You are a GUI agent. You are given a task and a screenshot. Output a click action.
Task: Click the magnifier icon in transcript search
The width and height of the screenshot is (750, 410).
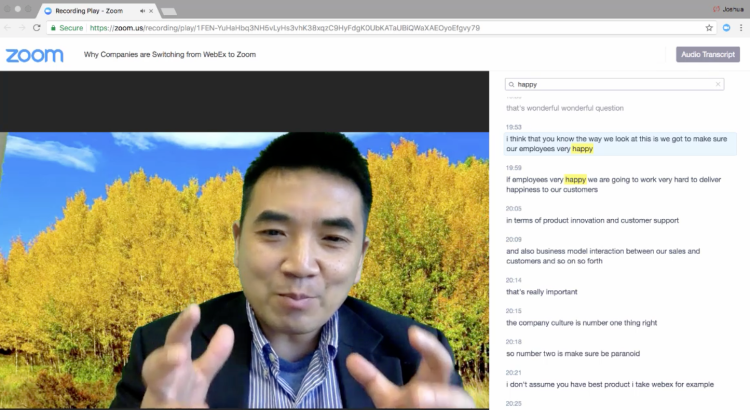click(511, 85)
